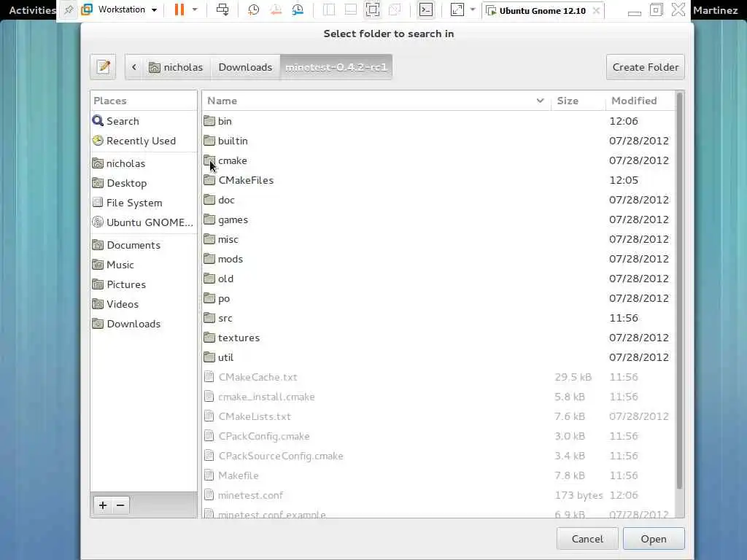
Task: Sort by the Size column header
Action: (x=578, y=101)
